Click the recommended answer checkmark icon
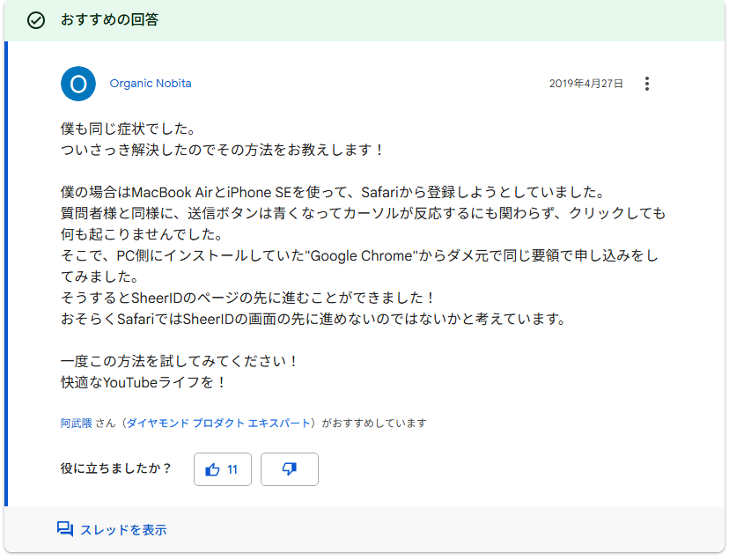The image size is (729, 560). (x=36, y=20)
